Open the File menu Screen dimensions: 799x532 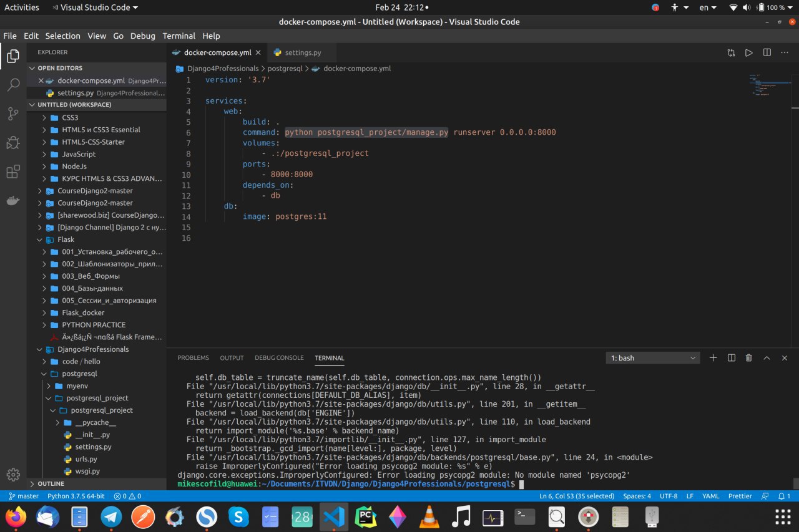tap(10, 36)
